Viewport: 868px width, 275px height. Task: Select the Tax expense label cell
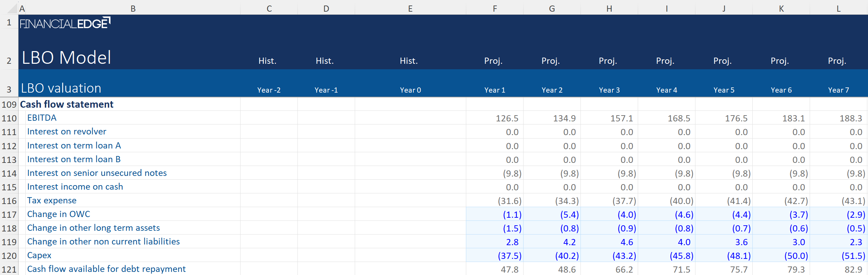coord(52,201)
